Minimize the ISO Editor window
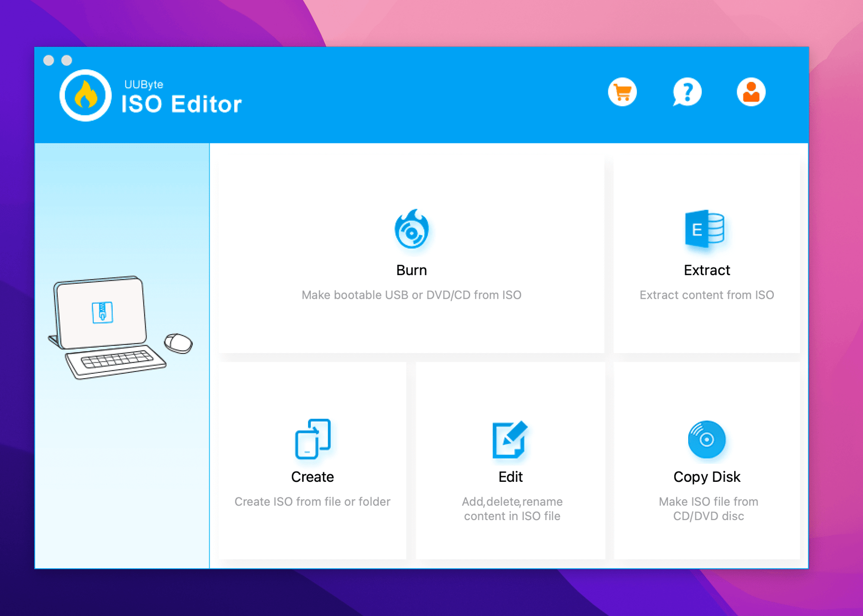The height and width of the screenshot is (616, 863). click(67, 60)
